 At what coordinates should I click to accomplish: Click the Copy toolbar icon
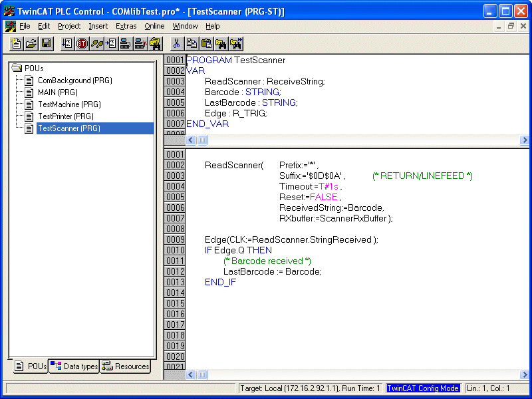click(x=192, y=44)
